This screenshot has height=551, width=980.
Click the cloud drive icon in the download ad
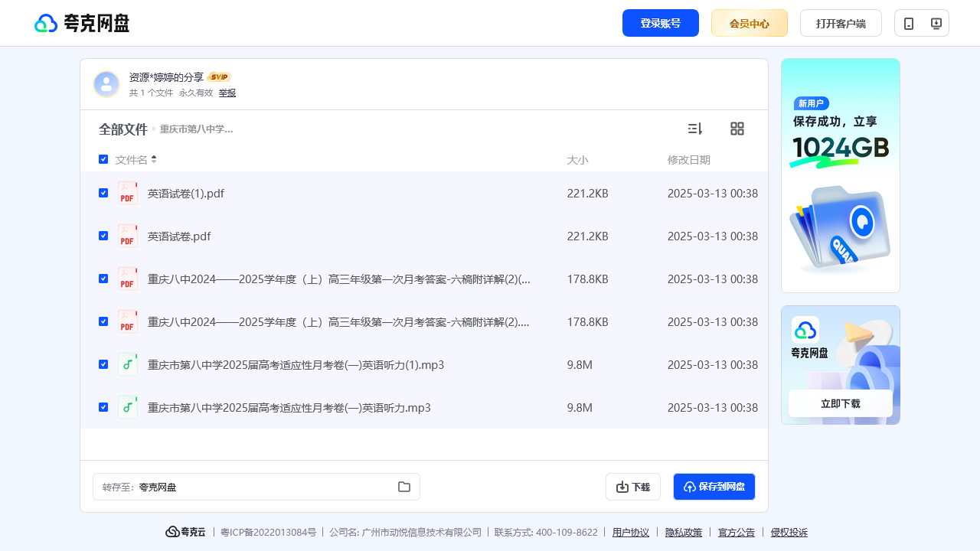(x=805, y=330)
